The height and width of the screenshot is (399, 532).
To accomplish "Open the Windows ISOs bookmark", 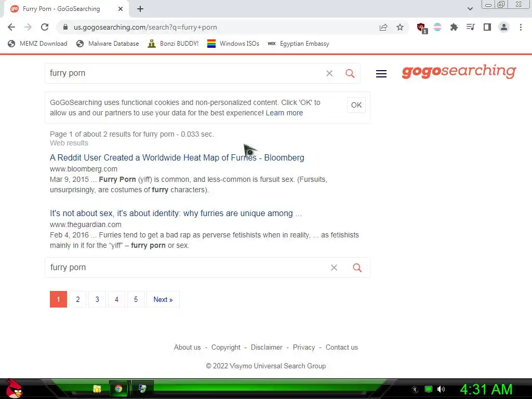I will 233,44.
